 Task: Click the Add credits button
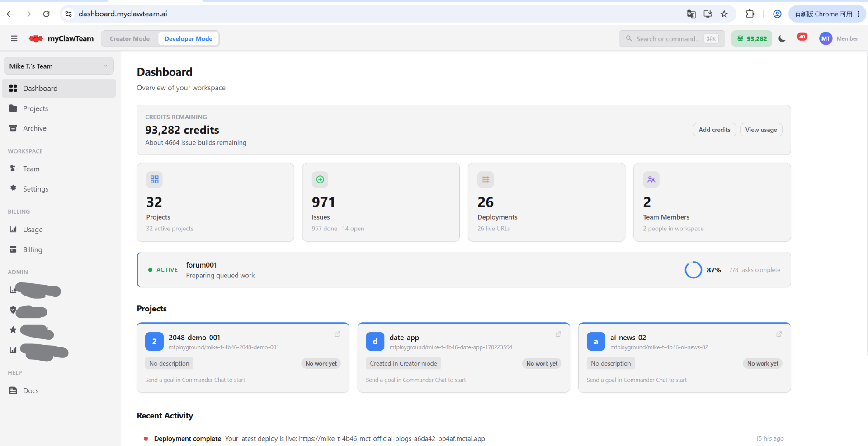tap(714, 130)
